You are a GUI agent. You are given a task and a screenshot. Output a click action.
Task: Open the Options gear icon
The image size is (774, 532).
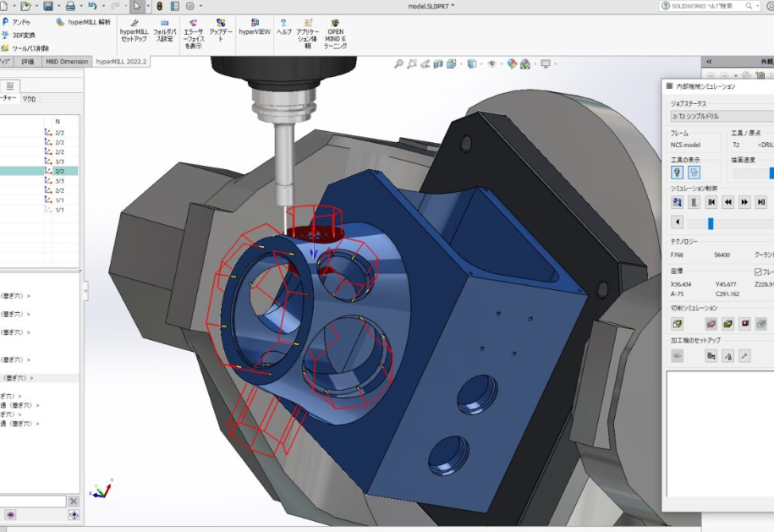tap(190, 6)
